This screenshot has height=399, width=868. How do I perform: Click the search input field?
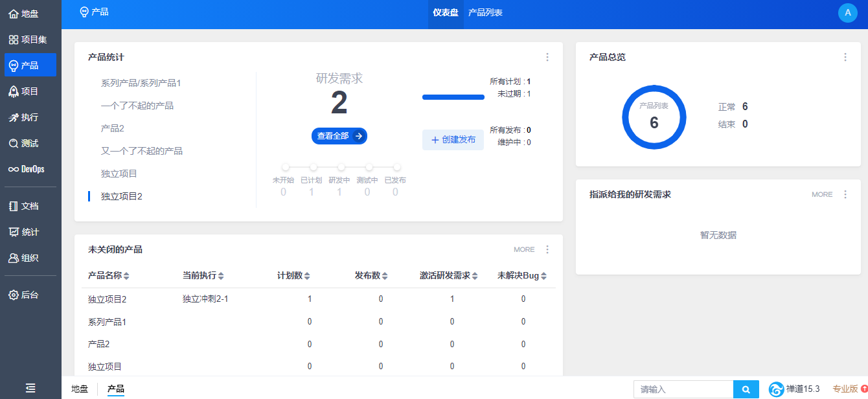(683, 389)
